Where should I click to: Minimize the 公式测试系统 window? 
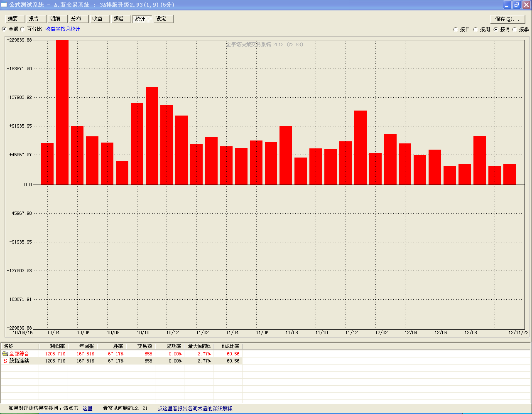tap(507, 5)
